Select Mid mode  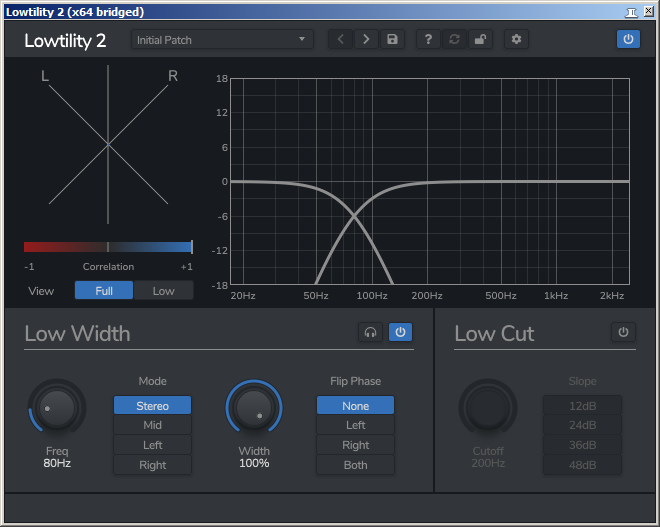(x=152, y=425)
